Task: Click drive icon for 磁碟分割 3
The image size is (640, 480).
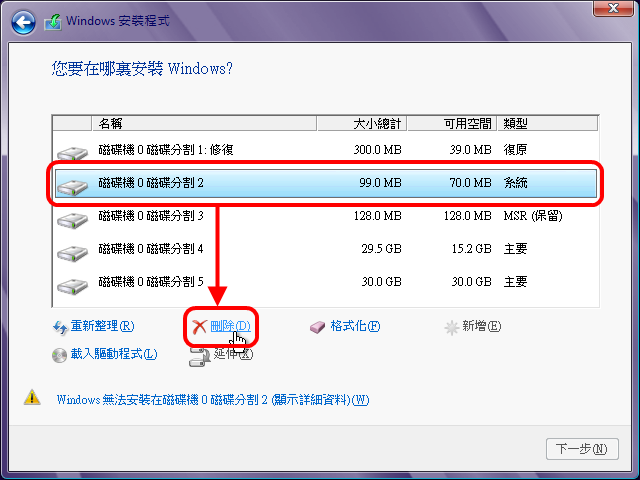Action: pyautogui.click(x=72, y=220)
